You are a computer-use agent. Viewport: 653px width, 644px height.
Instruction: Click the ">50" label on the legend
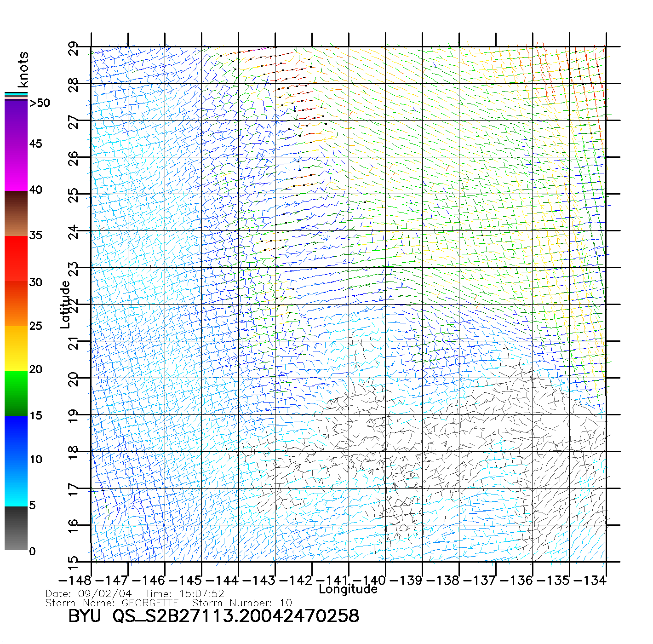tap(40, 103)
